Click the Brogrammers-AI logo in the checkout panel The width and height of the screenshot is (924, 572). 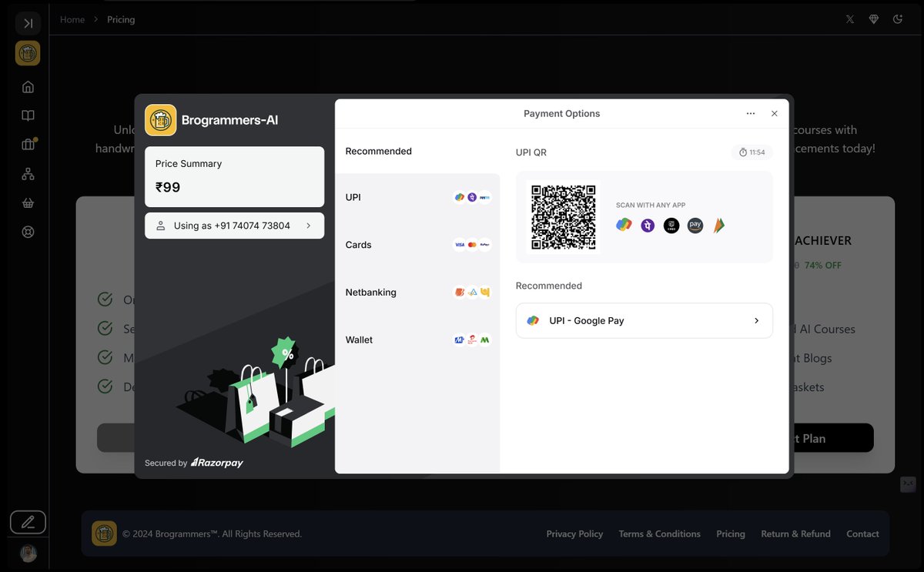[161, 120]
